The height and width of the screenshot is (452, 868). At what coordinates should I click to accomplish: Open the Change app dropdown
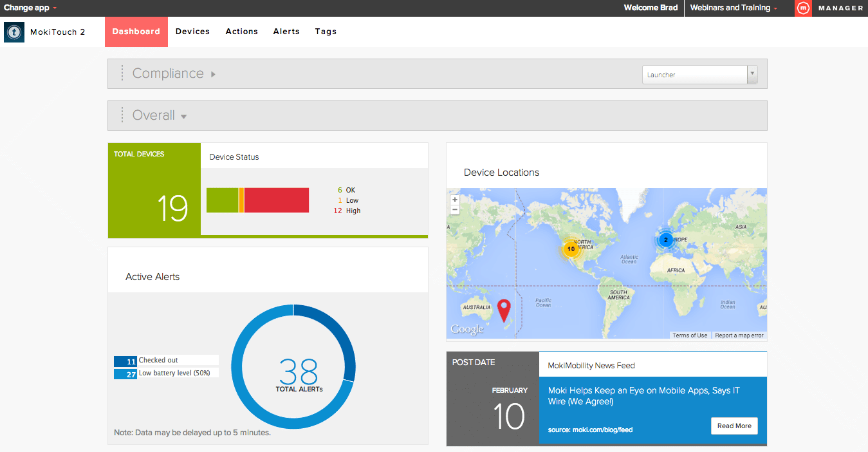coord(30,8)
